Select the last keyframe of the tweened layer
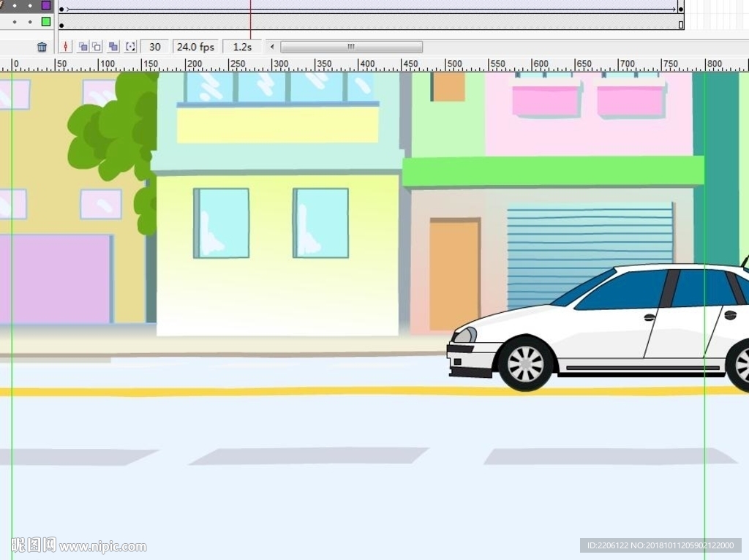 (x=680, y=9)
